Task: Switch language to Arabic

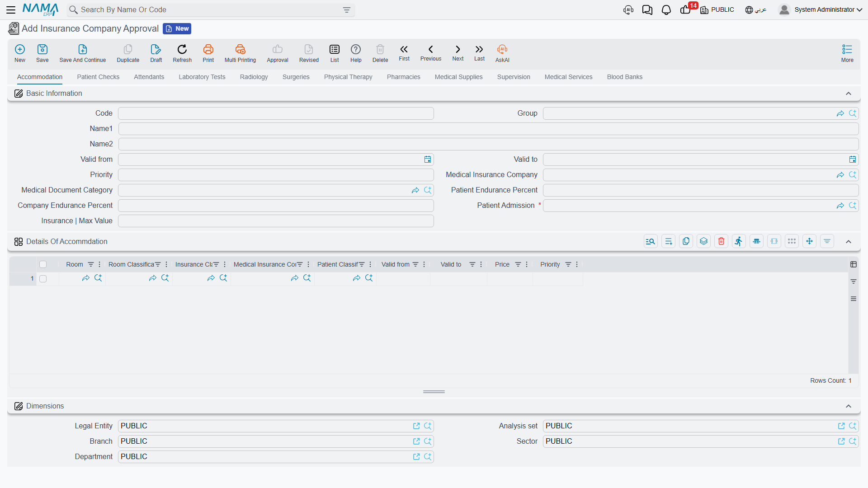Action: [755, 9]
